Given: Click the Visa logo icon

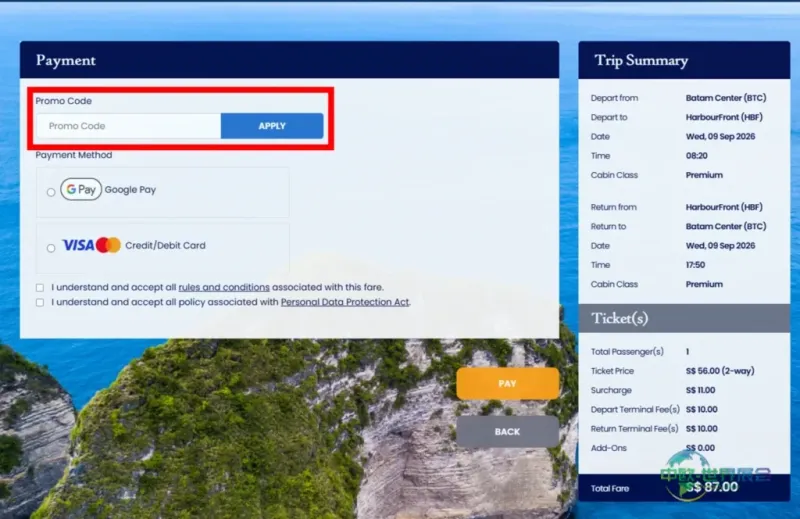Looking at the screenshot, I should pos(78,245).
